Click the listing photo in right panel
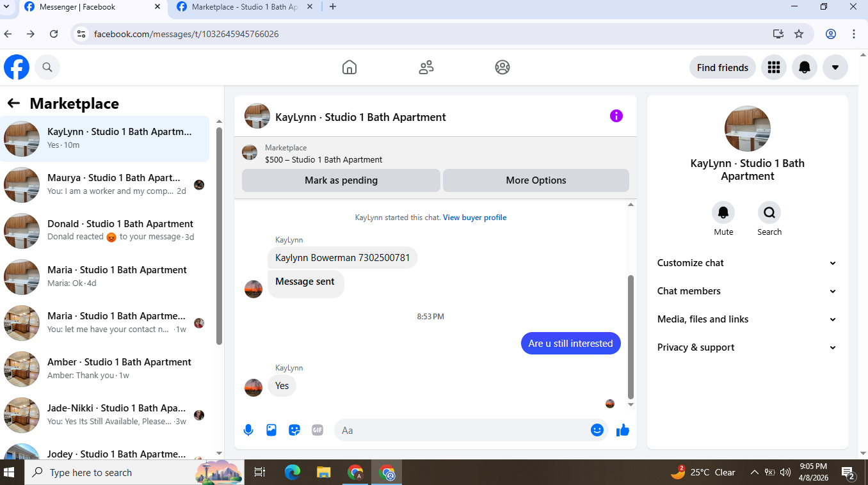The image size is (868, 485). pos(748,129)
